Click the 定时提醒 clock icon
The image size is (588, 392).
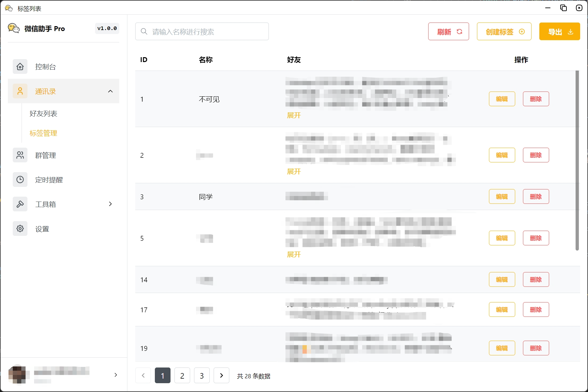tap(20, 179)
